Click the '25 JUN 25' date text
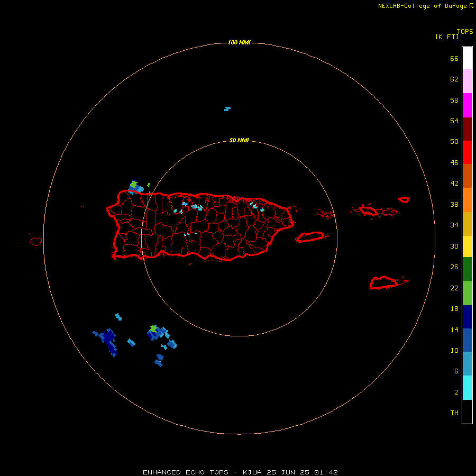The width and height of the screenshot is (476, 476). [x=288, y=472]
